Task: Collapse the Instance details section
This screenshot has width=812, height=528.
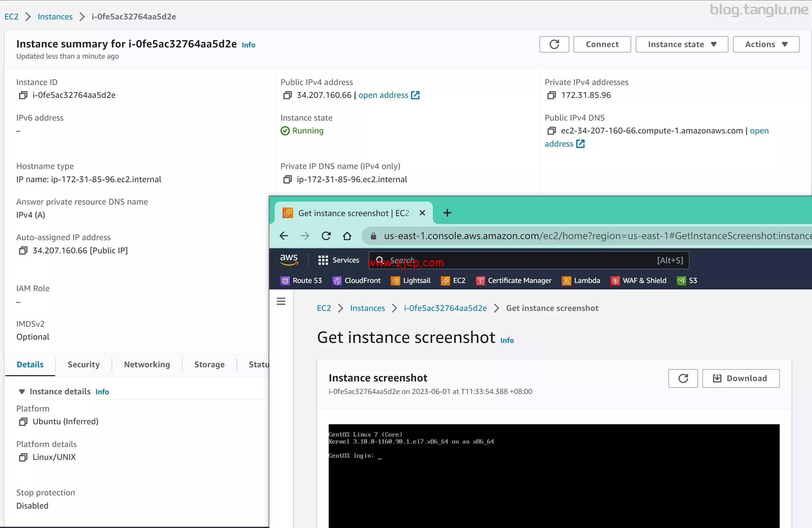Action: 22,392
